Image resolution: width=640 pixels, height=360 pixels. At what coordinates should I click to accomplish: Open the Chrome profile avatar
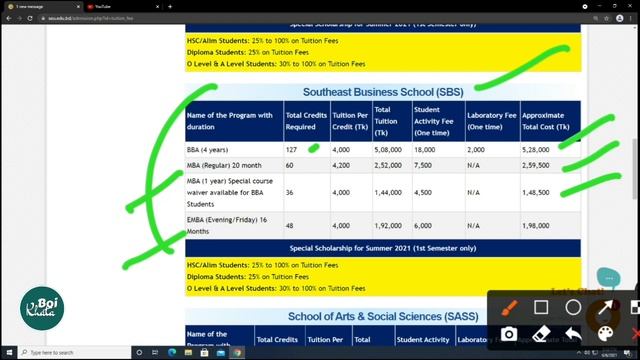click(620, 18)
